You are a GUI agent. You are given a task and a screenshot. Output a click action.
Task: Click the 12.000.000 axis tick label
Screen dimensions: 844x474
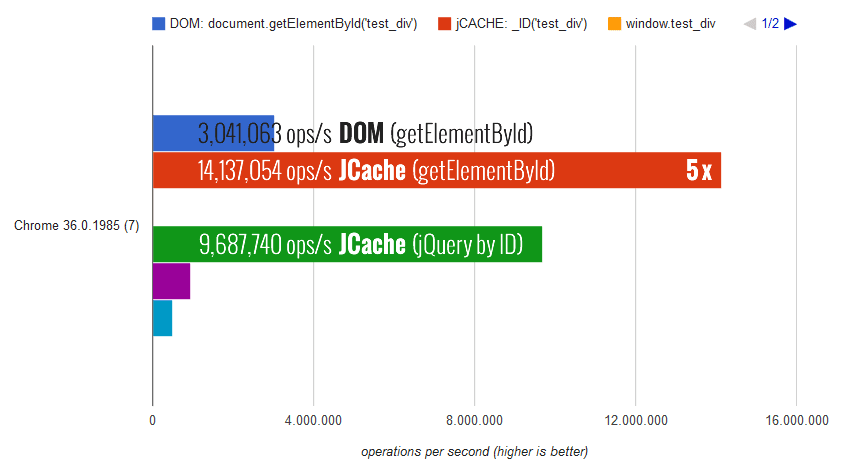tap(636, 420)
